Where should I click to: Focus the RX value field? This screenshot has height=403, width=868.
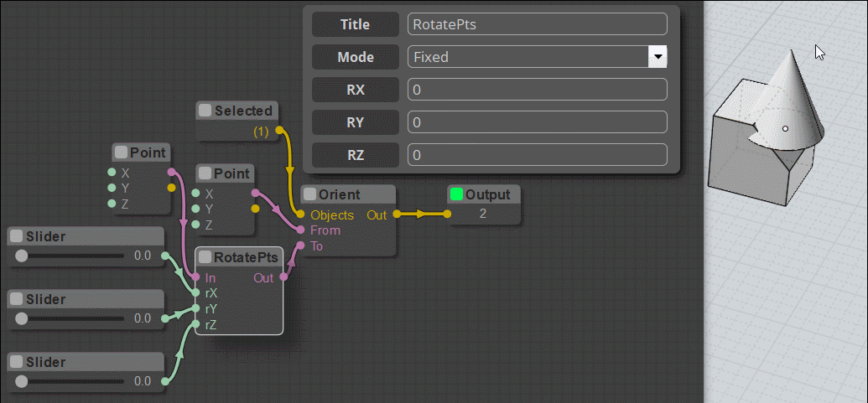coord(537,90)
